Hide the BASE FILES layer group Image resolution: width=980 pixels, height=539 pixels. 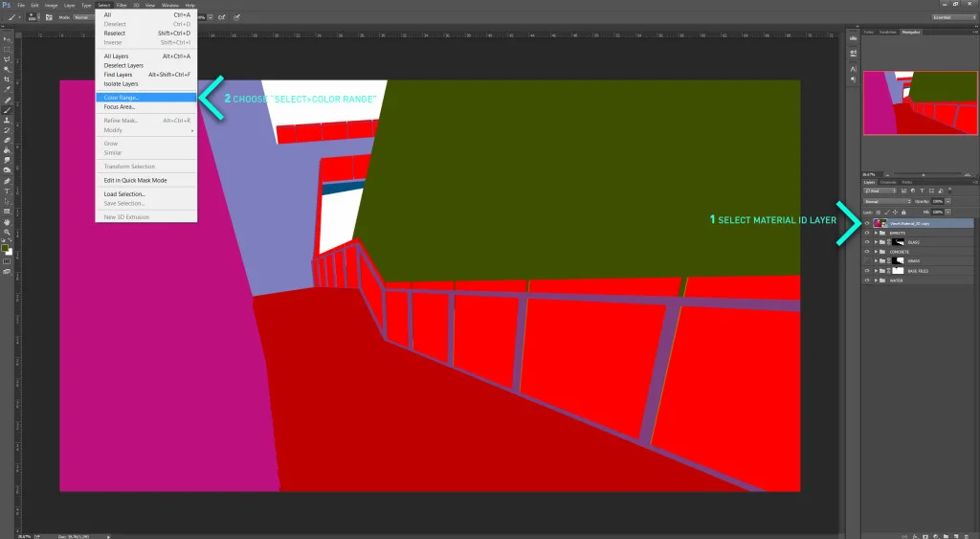[867, 271]
